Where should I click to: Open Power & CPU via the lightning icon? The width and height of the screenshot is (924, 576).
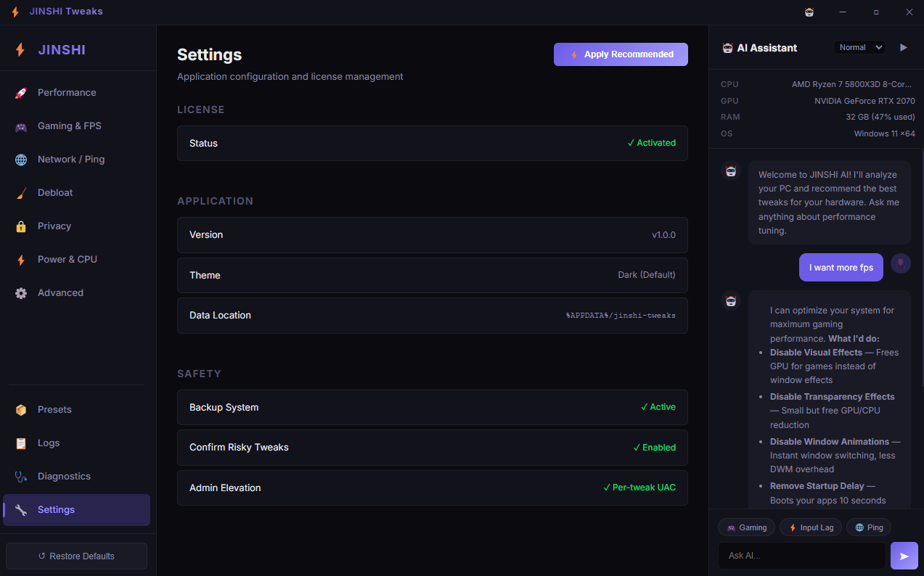click(20, 259)
